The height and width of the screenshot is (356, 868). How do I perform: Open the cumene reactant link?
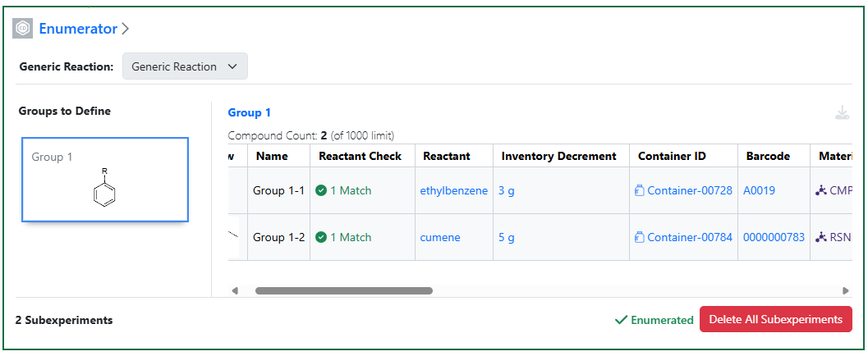(440, 238)
